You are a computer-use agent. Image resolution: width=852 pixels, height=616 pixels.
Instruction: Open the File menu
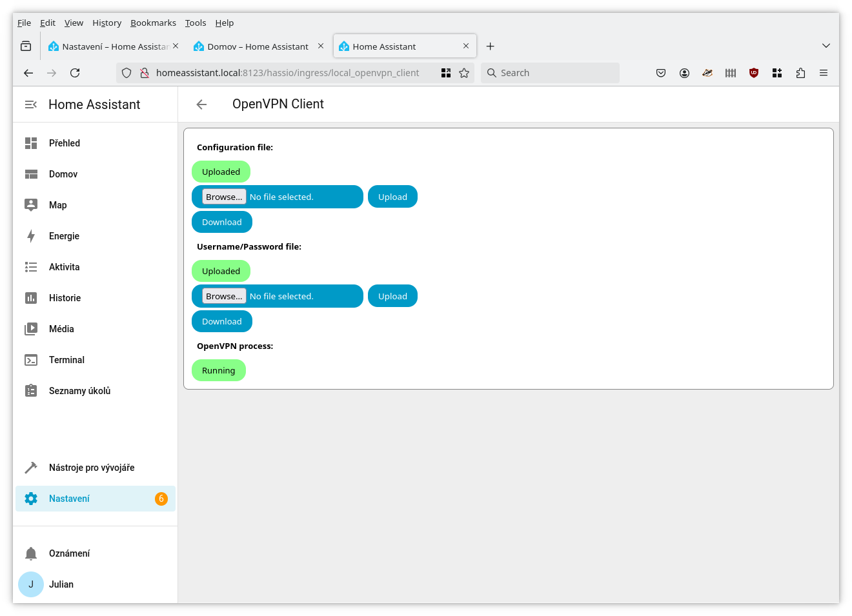tap(24, 23)
